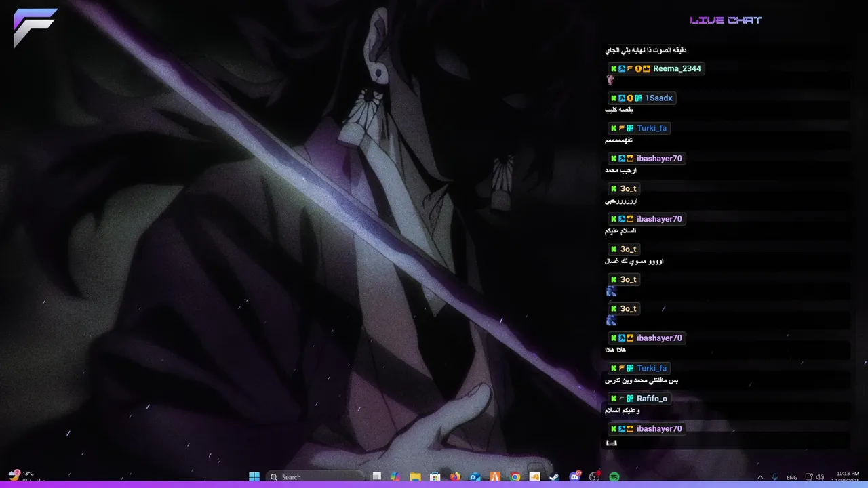Open File Explorer from the taskbar
Screen dimensions: 868x488
(415, 476)
